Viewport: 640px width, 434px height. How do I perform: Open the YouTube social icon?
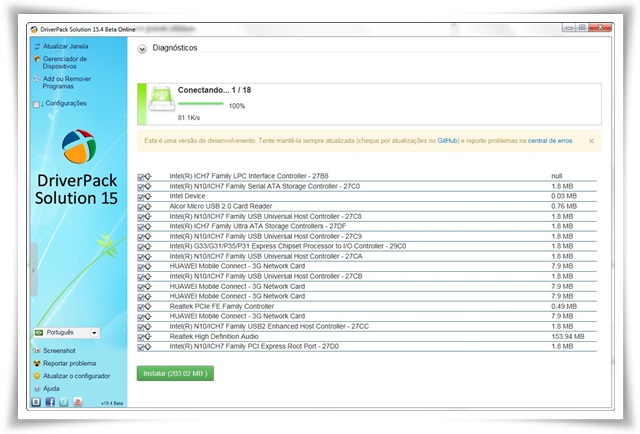coord(78,402)
